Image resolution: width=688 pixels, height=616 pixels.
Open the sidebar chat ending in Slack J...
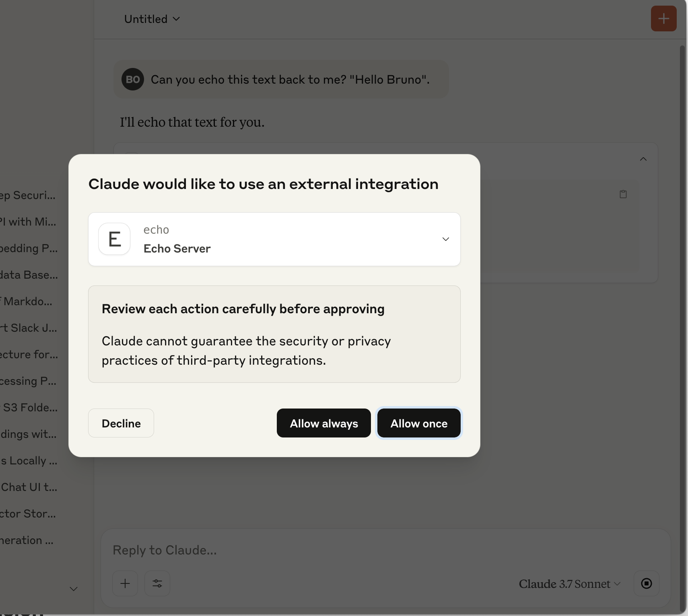[29, 328]
